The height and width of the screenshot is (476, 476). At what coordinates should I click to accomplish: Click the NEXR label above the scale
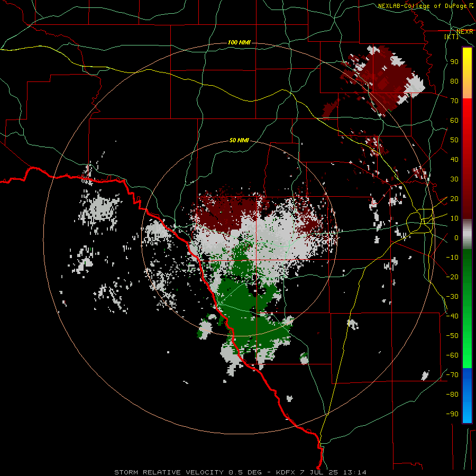465,32
